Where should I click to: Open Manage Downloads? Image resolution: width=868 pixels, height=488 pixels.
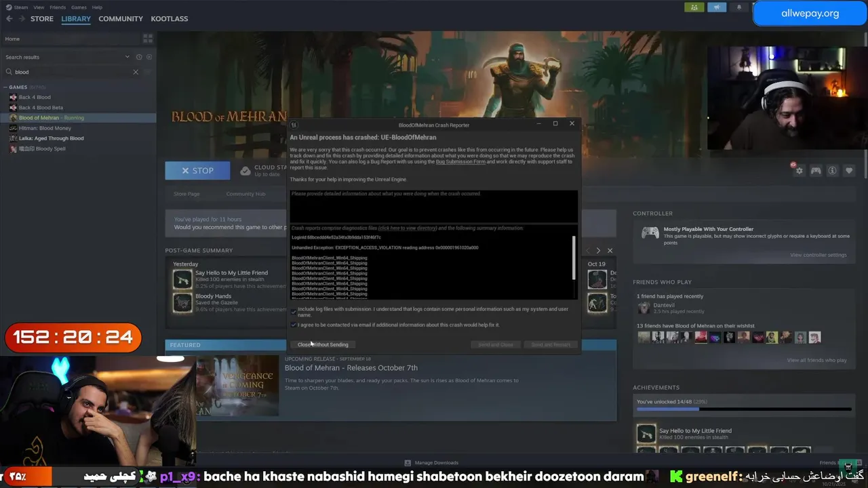point(436,463)
